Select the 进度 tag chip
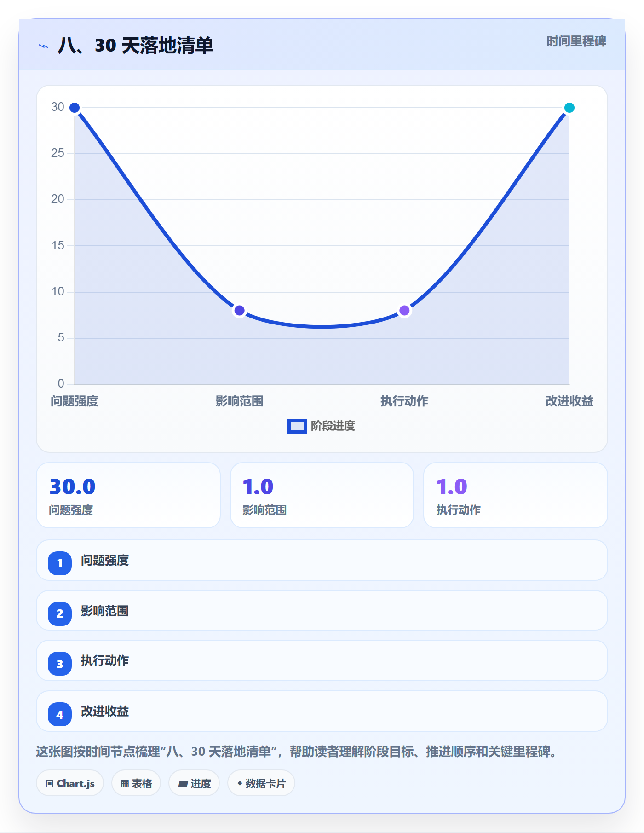 click(194, 783)
